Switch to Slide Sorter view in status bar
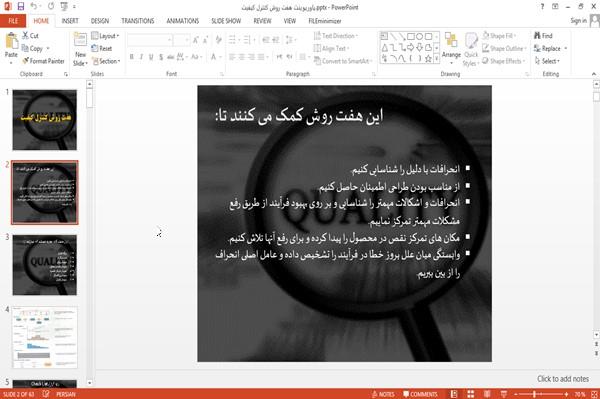Viewport: 600px width, 399px height. (x=471, y=394)
